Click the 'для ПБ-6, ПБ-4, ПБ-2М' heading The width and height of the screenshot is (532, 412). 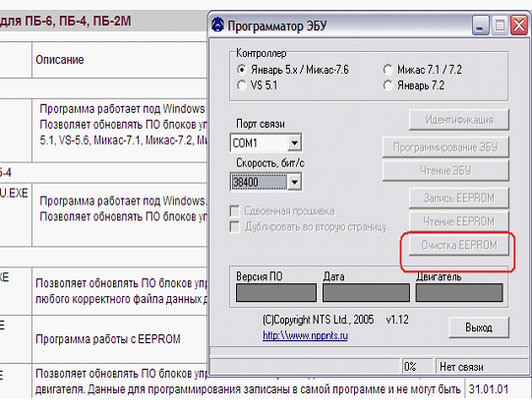(x=66, y=21)
